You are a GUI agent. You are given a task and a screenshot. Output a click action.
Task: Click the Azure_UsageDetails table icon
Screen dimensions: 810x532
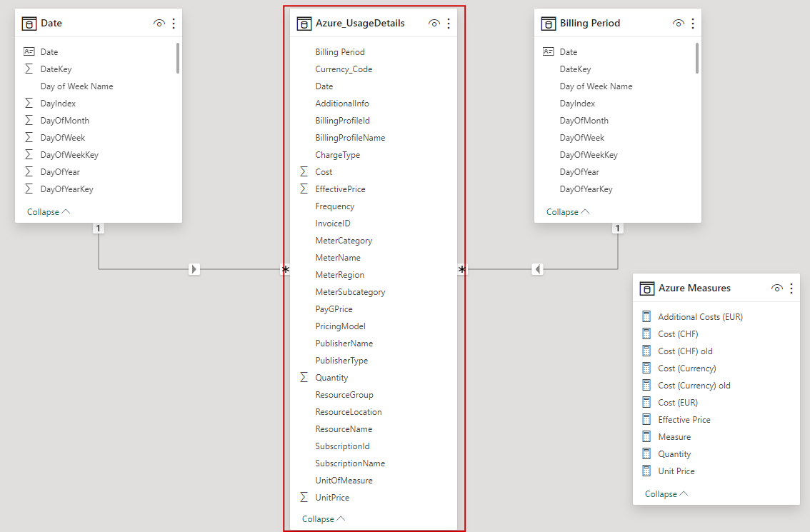304,24
